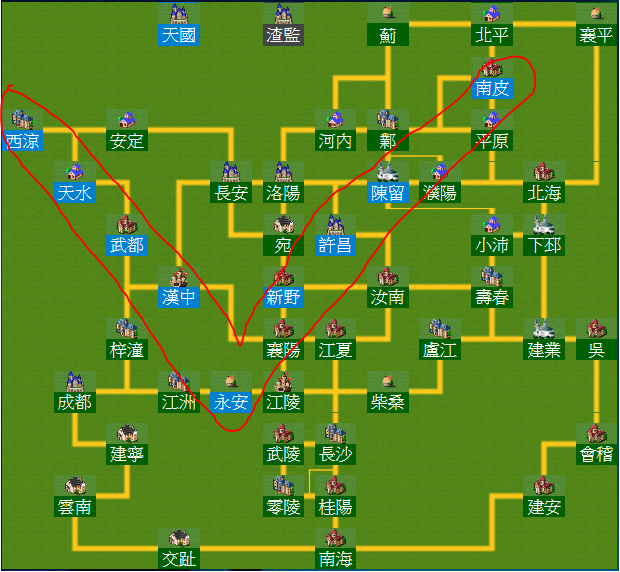Click the 西涼 city name label
Viewport: 620px width, 572px height.
22,141
